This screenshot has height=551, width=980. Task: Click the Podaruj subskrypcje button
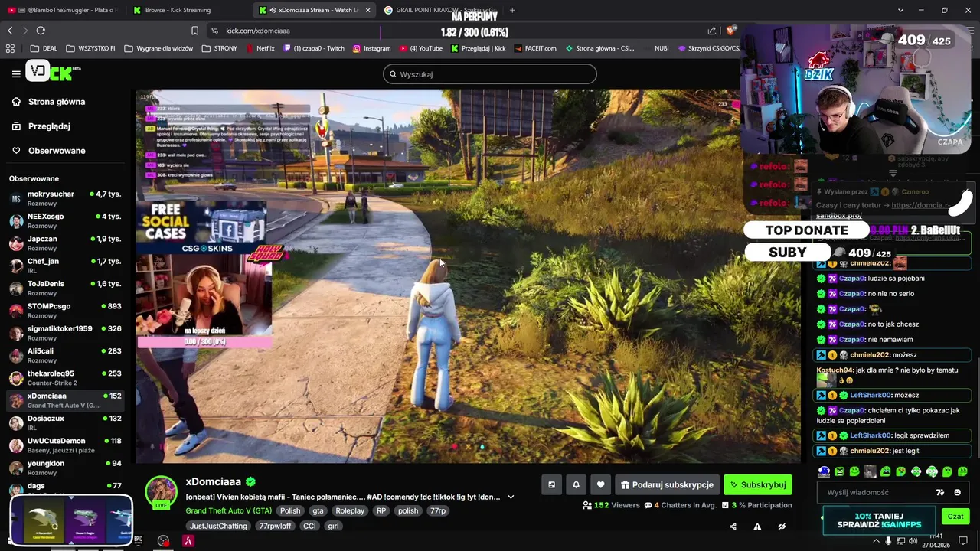click(667, 484)
